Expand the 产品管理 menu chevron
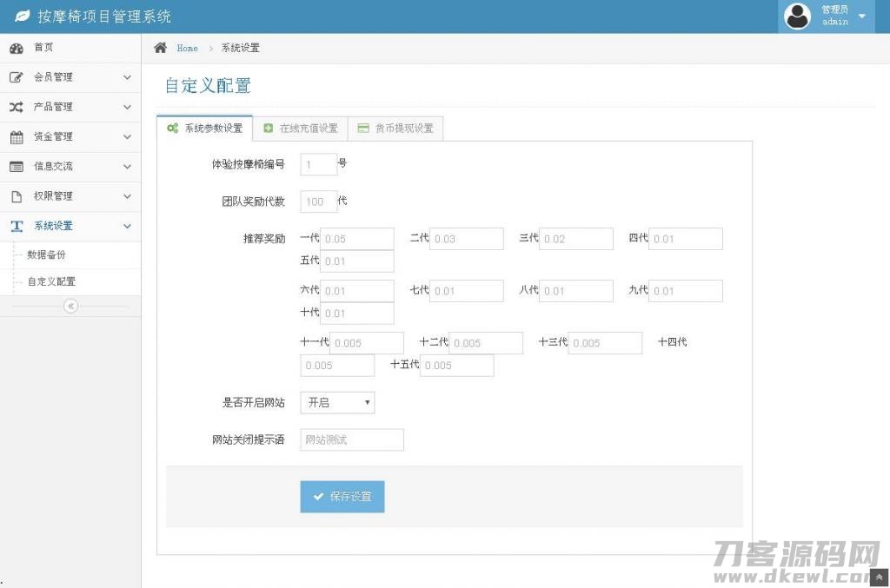The image size is (890, 588). (x=127, y=107)
